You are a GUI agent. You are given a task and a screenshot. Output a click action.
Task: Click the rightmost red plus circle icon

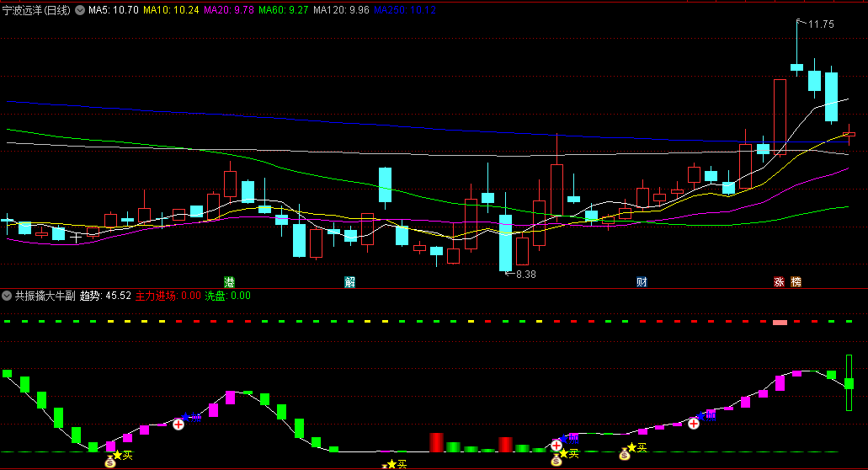(x=694, y=424)
